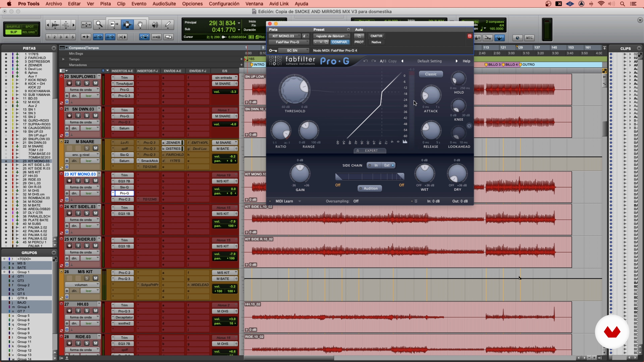Viewport: 644px width, 362px height.
Task: Select the Pencil tool
Action: point(168,24)
